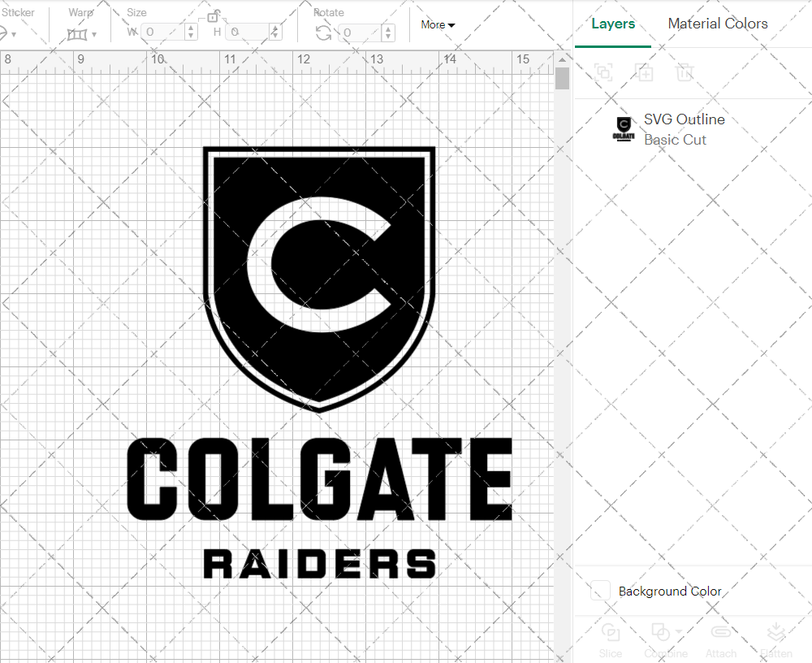Select the Colgate shield logo on canvas
This screenshot has width=812, height=663.
click(x=319, y=279)
